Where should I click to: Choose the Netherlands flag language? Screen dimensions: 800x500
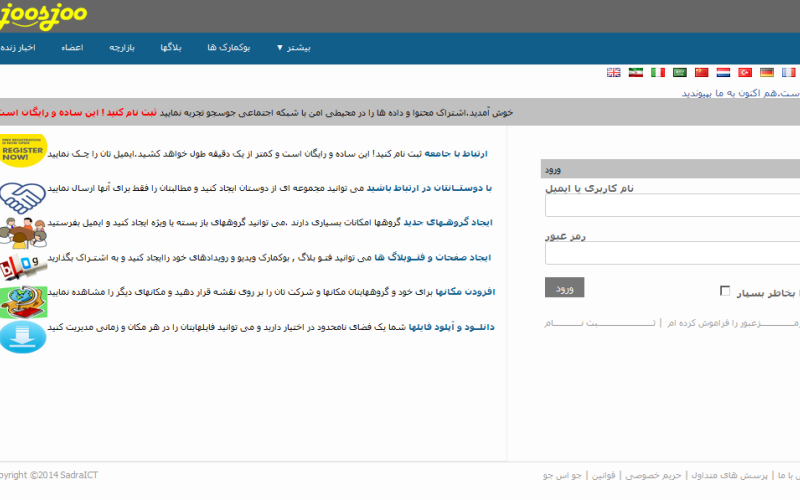(x=723, y=72)
